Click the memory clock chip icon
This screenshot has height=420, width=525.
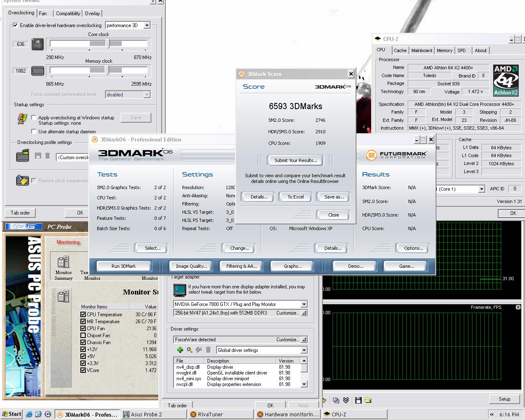coord(38,71)
